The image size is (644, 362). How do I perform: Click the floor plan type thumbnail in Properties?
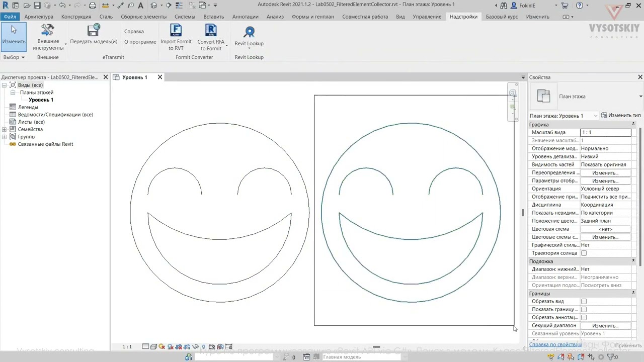click(x=543, y=96)
